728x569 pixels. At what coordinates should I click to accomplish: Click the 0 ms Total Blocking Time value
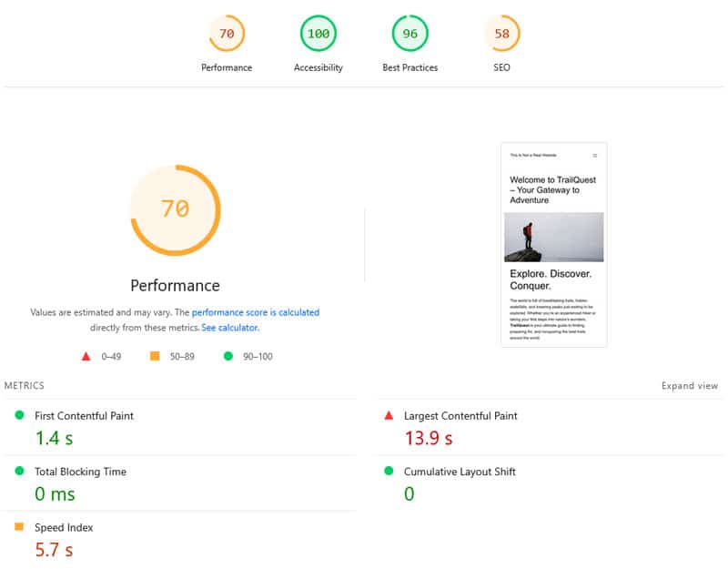[x=55, y=494]
